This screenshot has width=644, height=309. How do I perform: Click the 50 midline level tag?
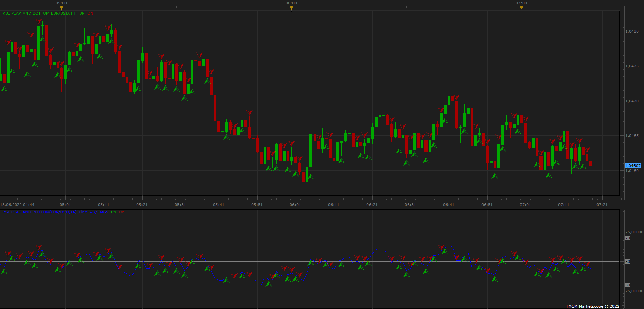coord(628,262)
